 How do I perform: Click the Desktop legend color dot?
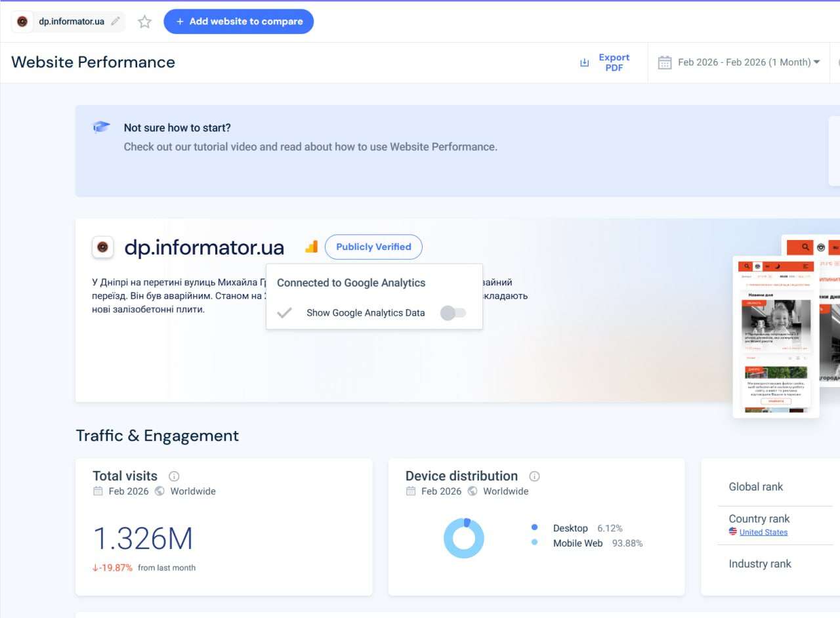click(x=534, y=527)
